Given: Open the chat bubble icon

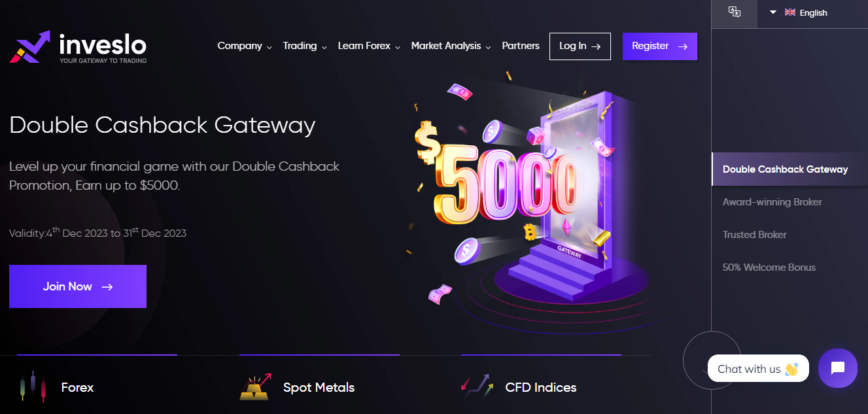Looking at the screenshot, I should point(838,368).
